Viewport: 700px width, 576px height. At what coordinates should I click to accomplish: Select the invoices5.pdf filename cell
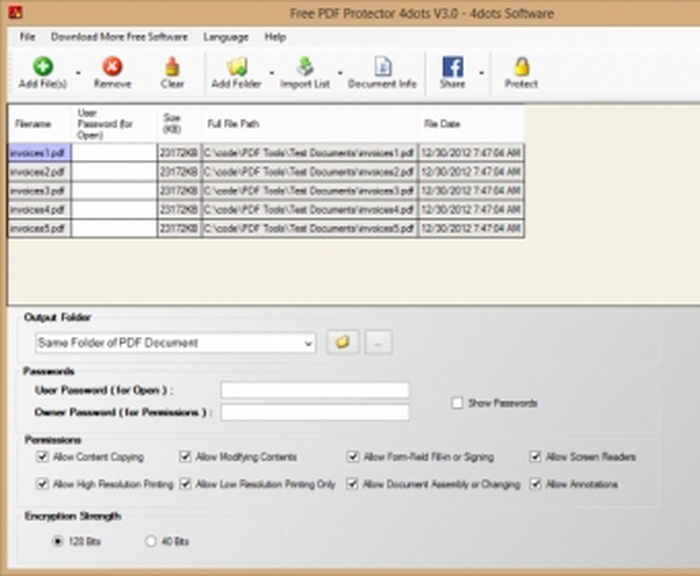(39, 229)
